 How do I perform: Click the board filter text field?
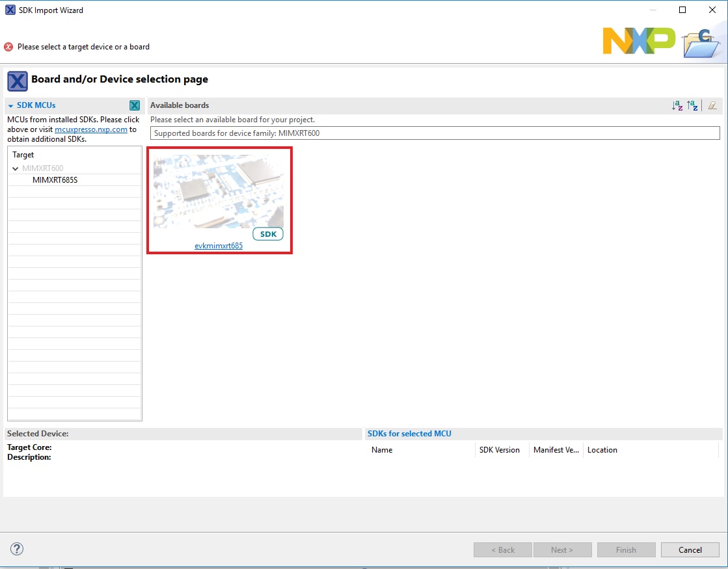pos(435,133)
